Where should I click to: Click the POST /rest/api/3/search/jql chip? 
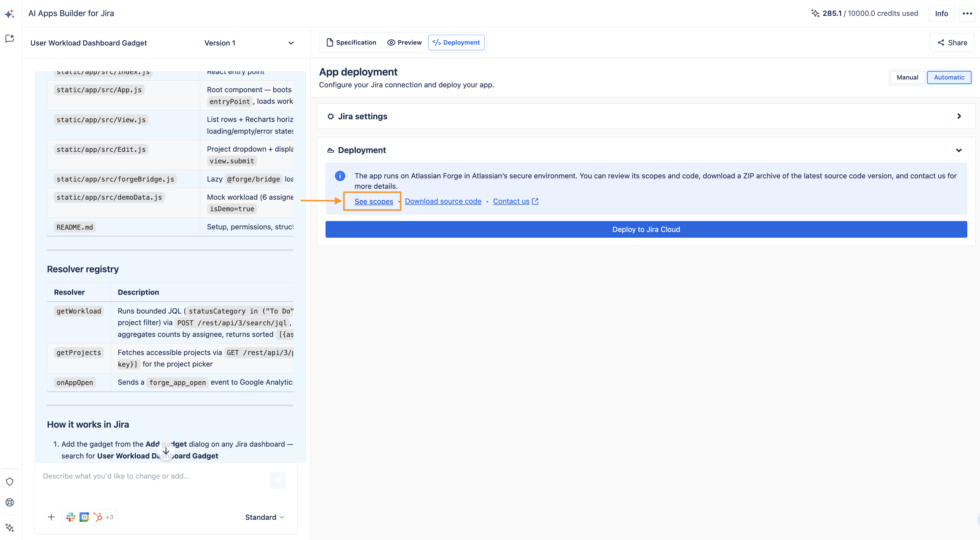coord(232,323)
